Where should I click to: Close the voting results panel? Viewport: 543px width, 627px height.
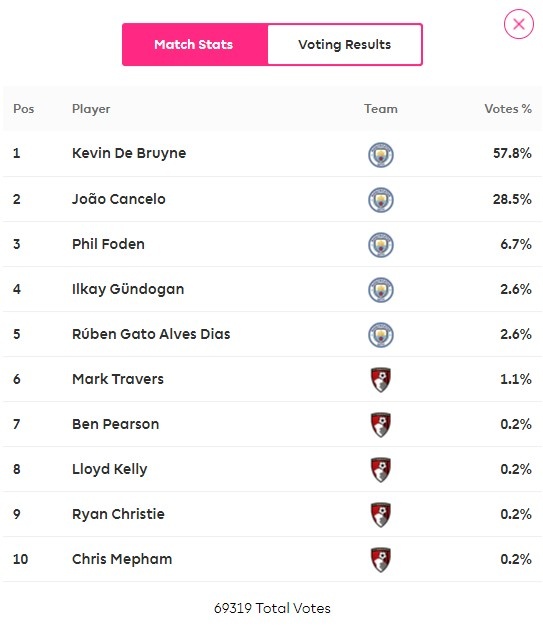pyautogui.click(x=519, y=24)
